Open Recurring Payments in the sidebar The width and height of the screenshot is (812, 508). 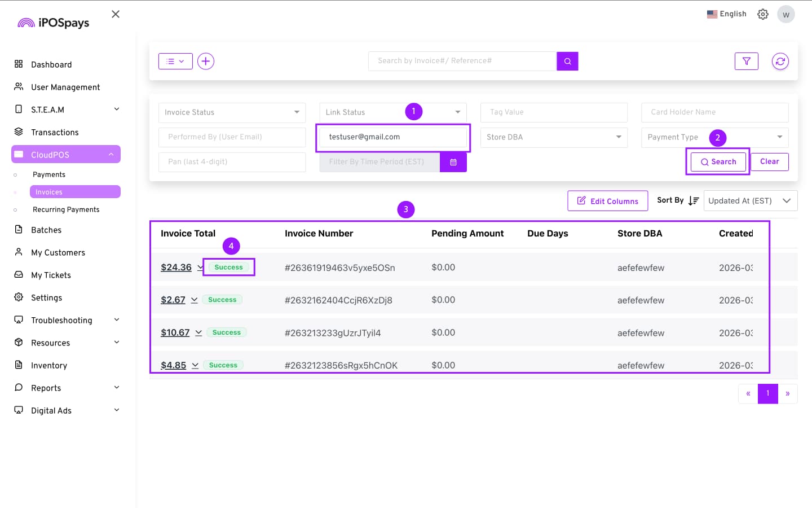pos(66,209)
